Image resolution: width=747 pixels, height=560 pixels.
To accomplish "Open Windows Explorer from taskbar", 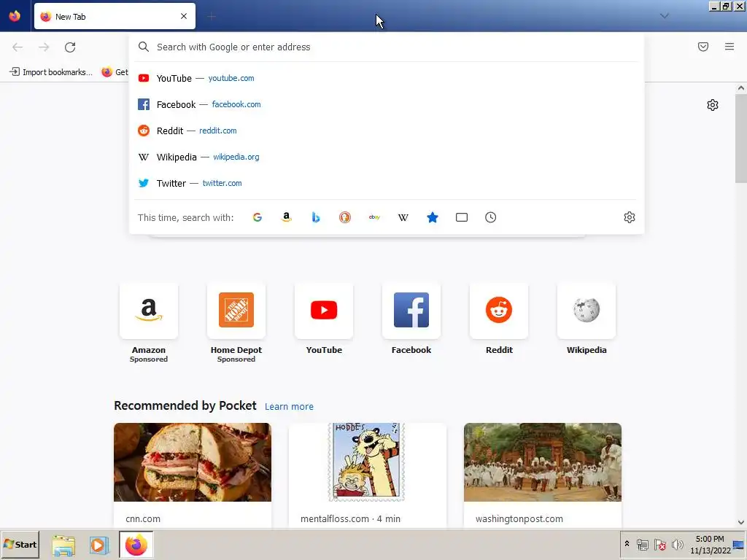I will (63, 545).
